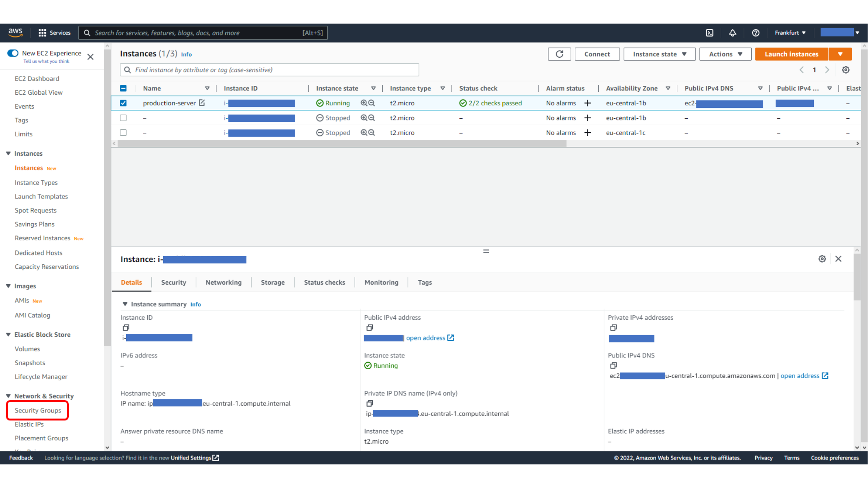
Task: Open EC2 Dashboard in sidebar
Action: pos(37,78)
